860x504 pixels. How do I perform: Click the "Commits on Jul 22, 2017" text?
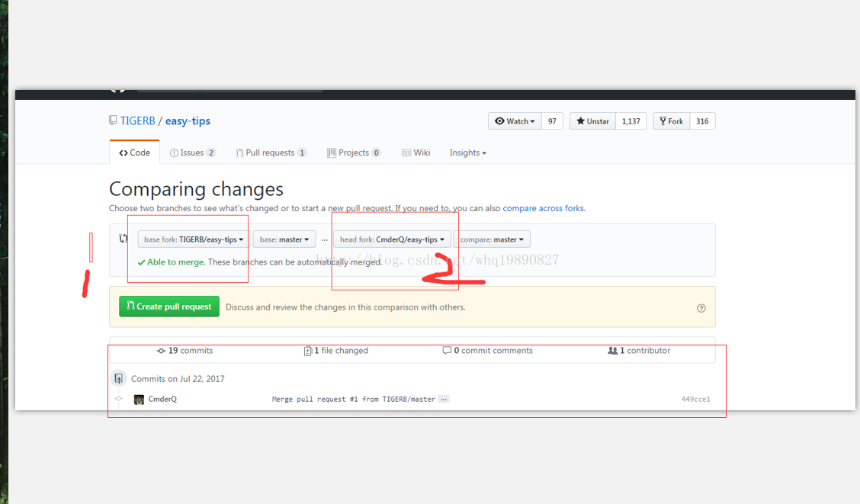pyautogui.click(x=178, y=379)
